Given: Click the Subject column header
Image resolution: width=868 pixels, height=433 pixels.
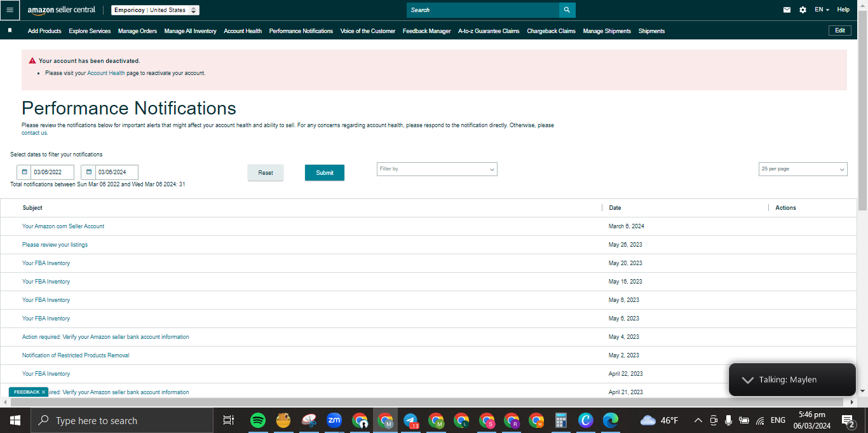Looking at the screenshot, I should (x=32, y=208).
